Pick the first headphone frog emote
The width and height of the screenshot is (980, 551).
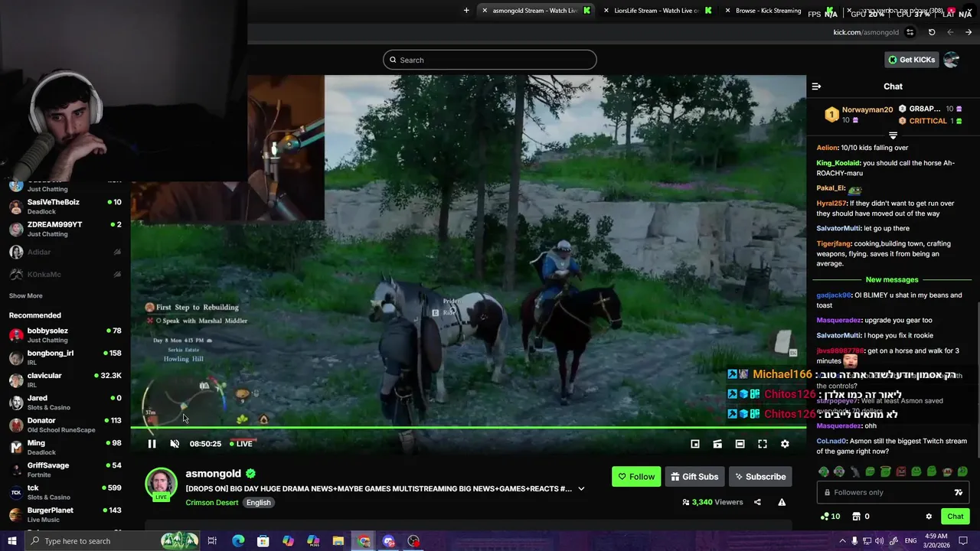[824, 472]
